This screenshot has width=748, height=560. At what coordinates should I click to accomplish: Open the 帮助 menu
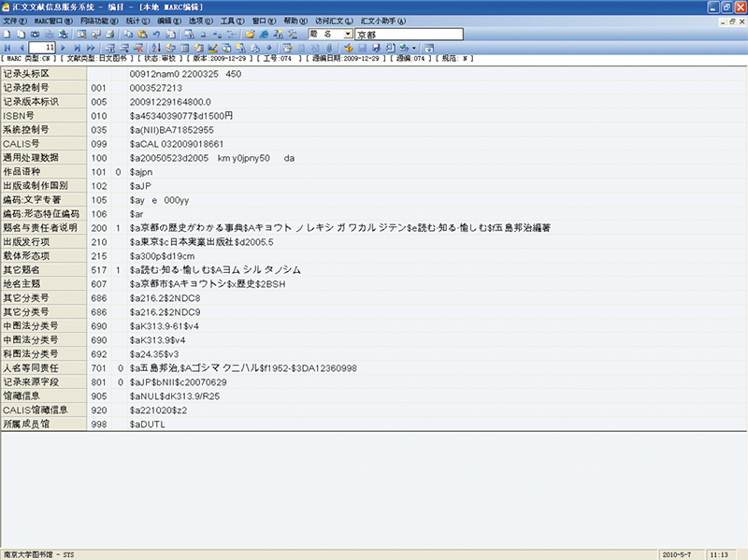(295, 21)
